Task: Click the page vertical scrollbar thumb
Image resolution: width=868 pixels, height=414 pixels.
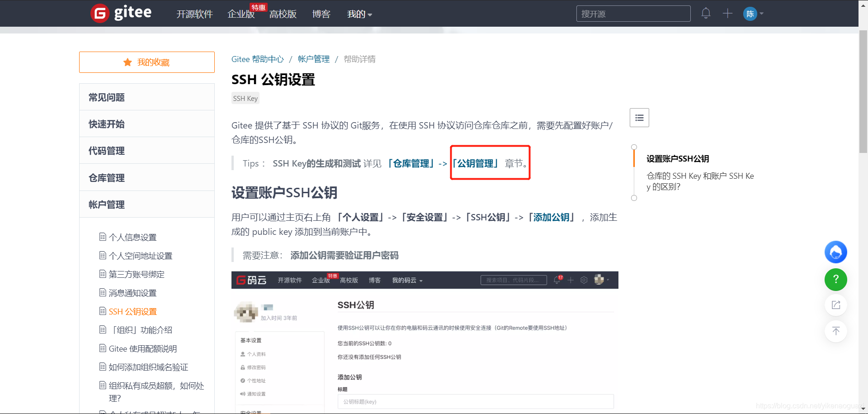Action: point(863,92)
